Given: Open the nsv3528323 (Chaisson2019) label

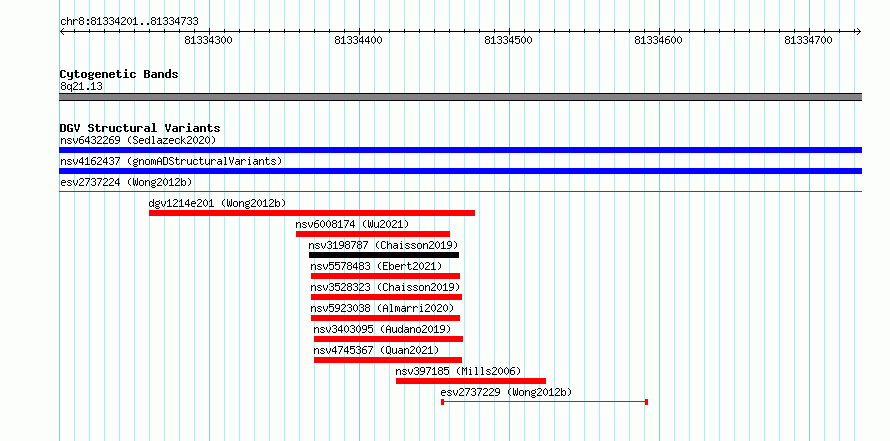Looking at the screenshot, I should tap(385, 287).
